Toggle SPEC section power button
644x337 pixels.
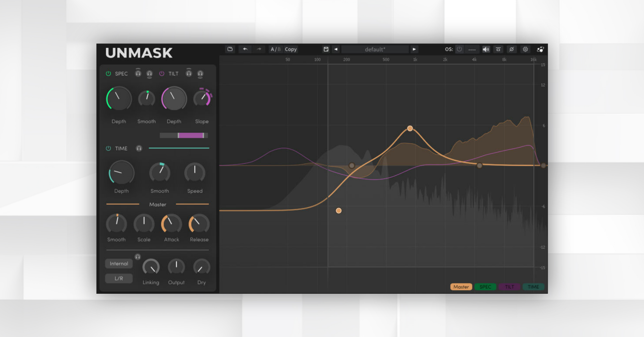pyautogui.click(x=108, y=73)
